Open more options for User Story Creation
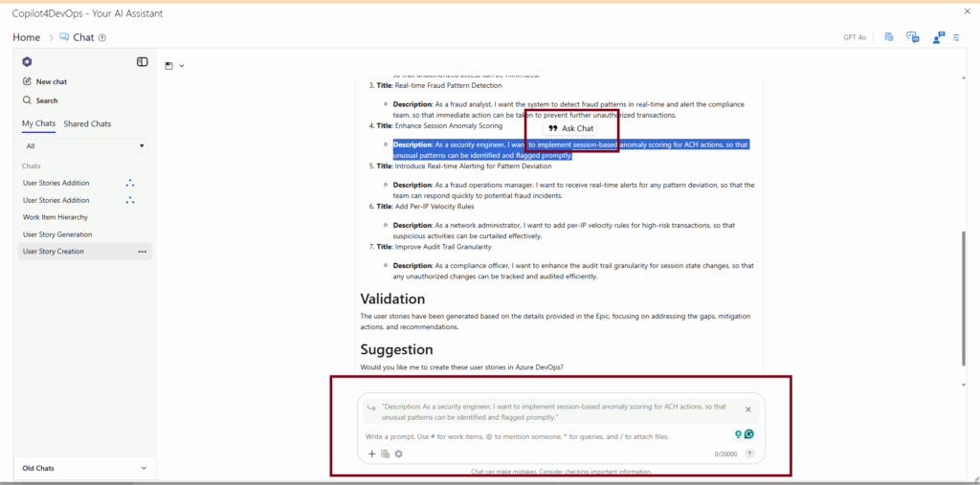This screenshot has width=980, height=485. click(143, 252)
